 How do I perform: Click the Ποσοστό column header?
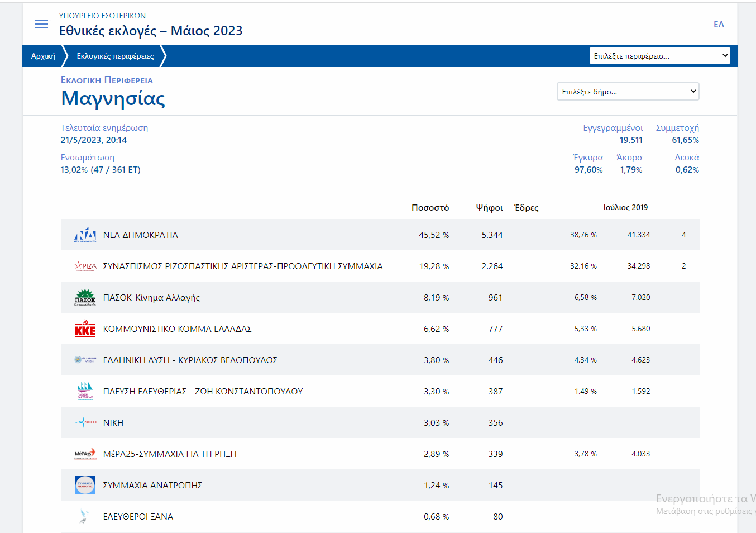pyautogui.click(x=430, y=208)
